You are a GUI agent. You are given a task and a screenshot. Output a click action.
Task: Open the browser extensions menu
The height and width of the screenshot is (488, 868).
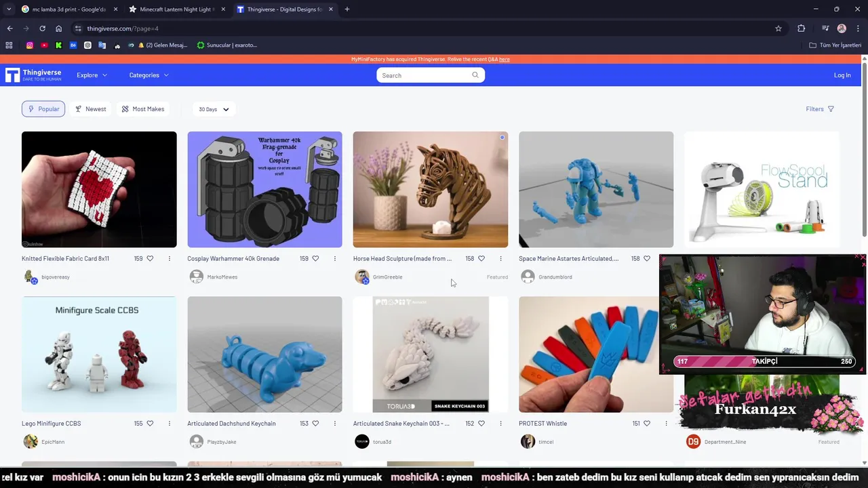pyautogui.click(x=802, y=28)
